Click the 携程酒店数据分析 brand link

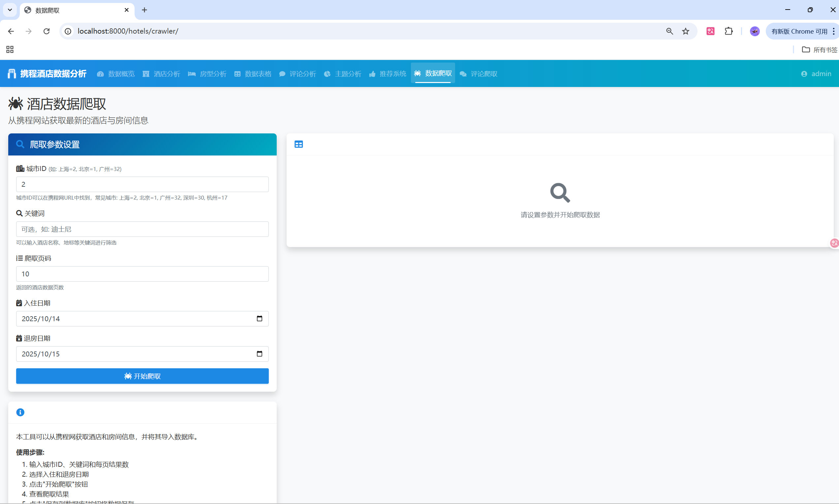[47, 74]
